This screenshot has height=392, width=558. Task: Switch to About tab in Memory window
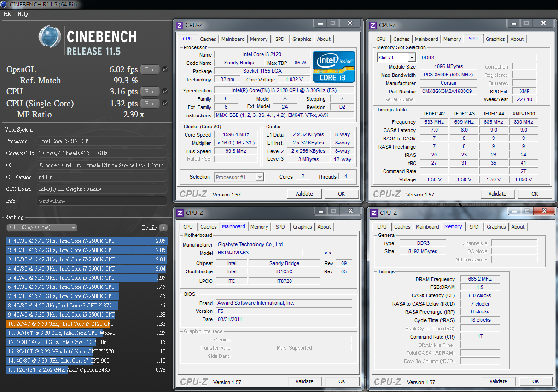[518, 227]
